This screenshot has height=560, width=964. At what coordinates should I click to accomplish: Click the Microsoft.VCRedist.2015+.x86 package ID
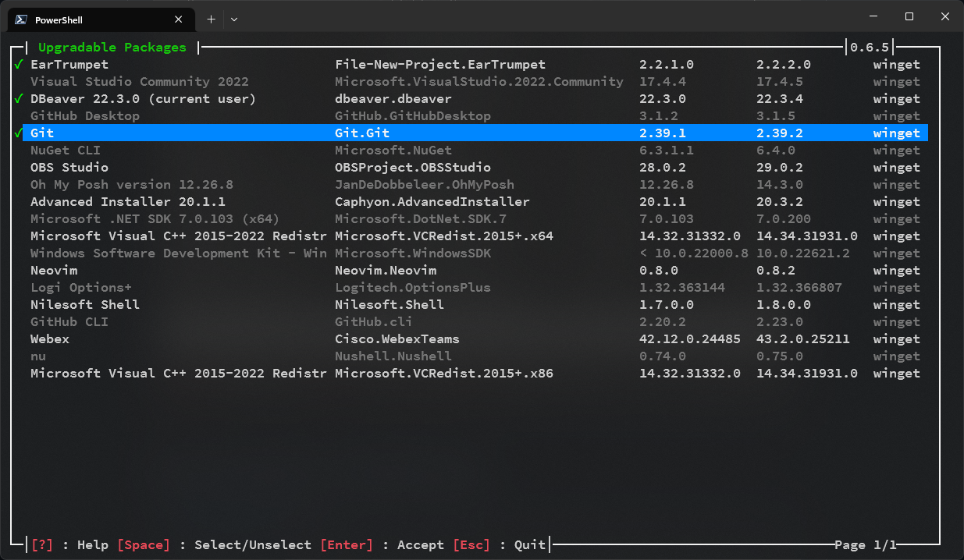(x=444, y=374)
